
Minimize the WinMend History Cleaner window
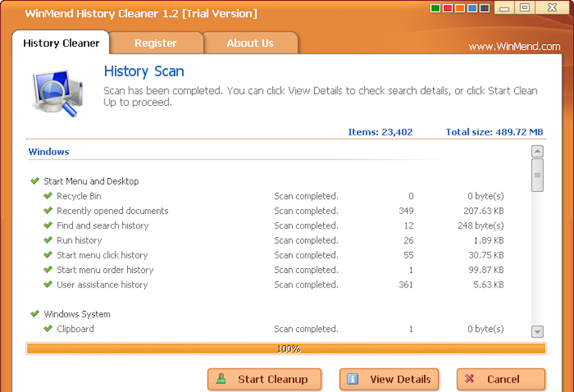[x=505, y=8]
